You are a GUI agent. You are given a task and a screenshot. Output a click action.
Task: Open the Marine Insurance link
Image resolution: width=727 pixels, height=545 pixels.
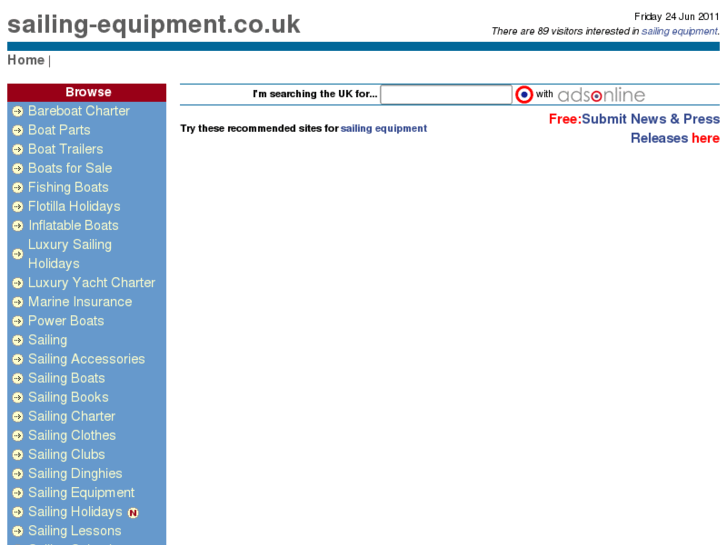80,301
